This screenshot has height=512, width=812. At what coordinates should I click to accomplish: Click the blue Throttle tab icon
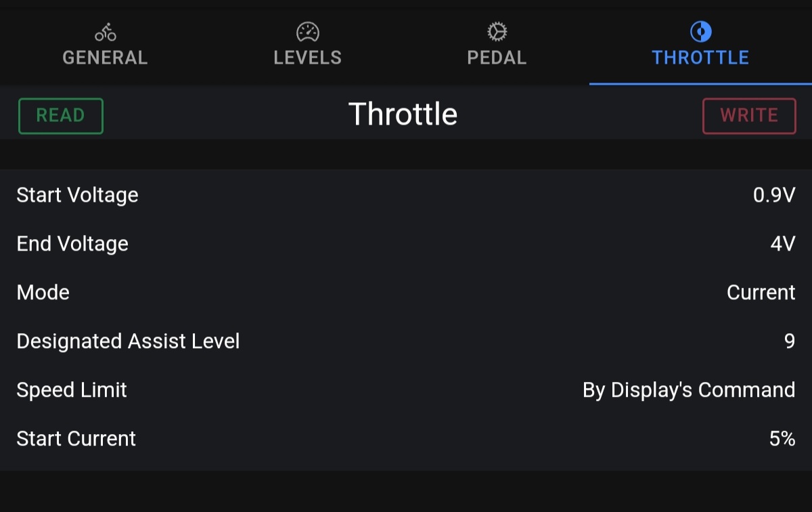point(700,32)
